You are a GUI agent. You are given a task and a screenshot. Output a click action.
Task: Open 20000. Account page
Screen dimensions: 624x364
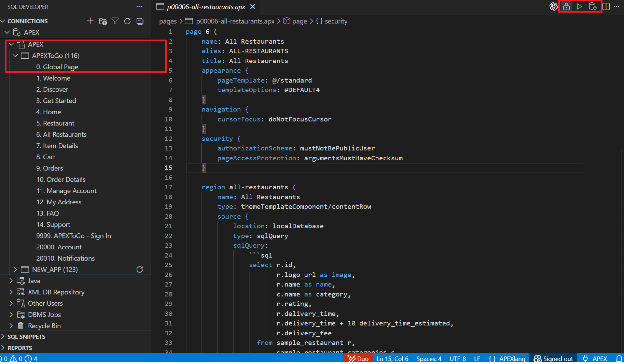pos(59,247)
